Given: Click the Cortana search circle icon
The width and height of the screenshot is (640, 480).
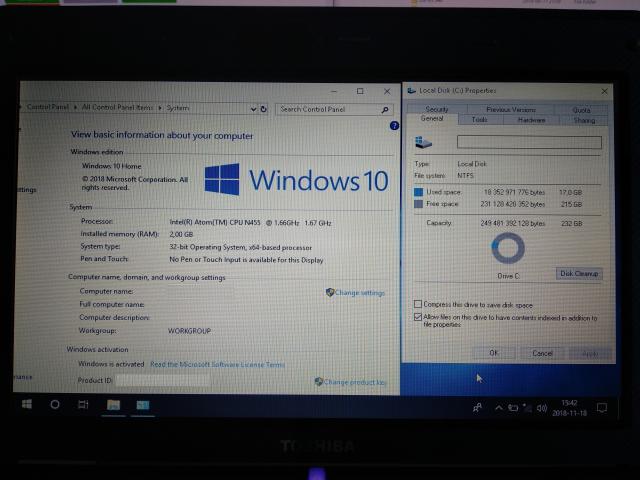Looking at the screenshot, I should [55, 405].
